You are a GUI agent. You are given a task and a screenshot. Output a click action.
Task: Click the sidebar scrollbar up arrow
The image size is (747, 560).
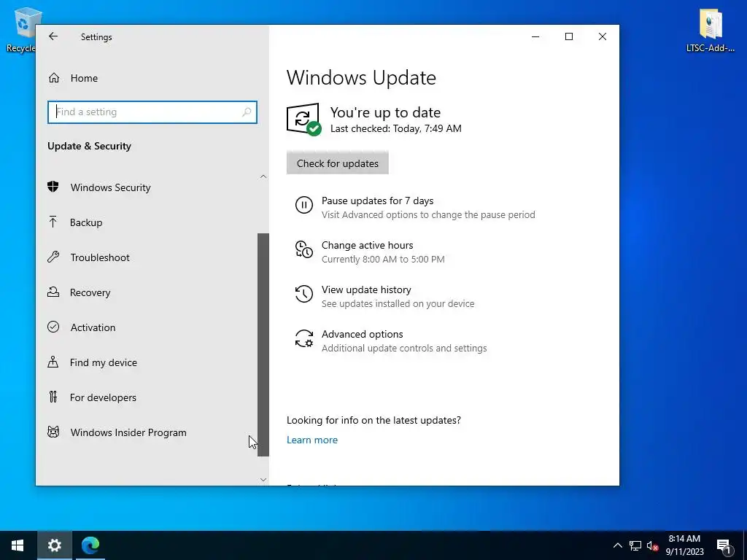pos(263,176)
